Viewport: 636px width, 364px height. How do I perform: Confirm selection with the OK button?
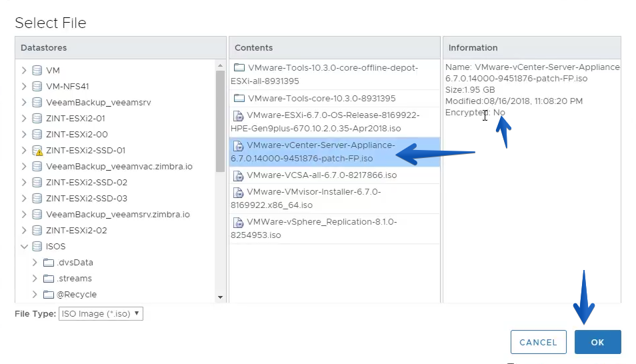(x=597, y=342)
